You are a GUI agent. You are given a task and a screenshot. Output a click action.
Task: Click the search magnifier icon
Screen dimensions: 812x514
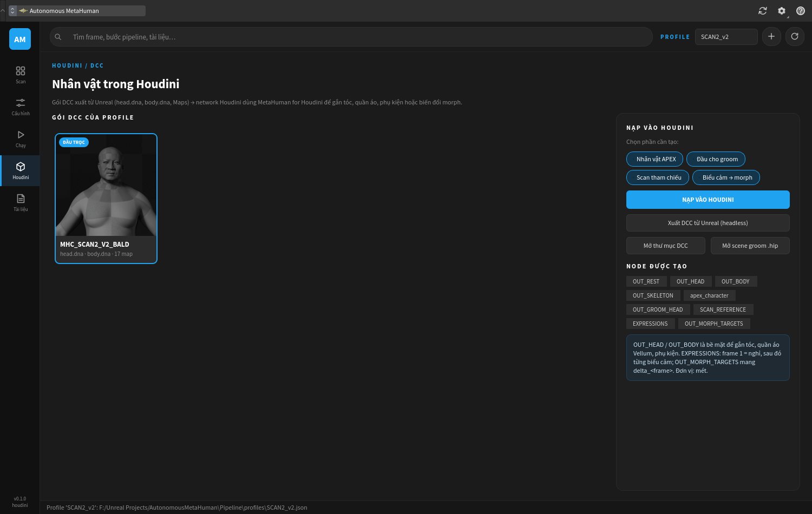(58, 37)
